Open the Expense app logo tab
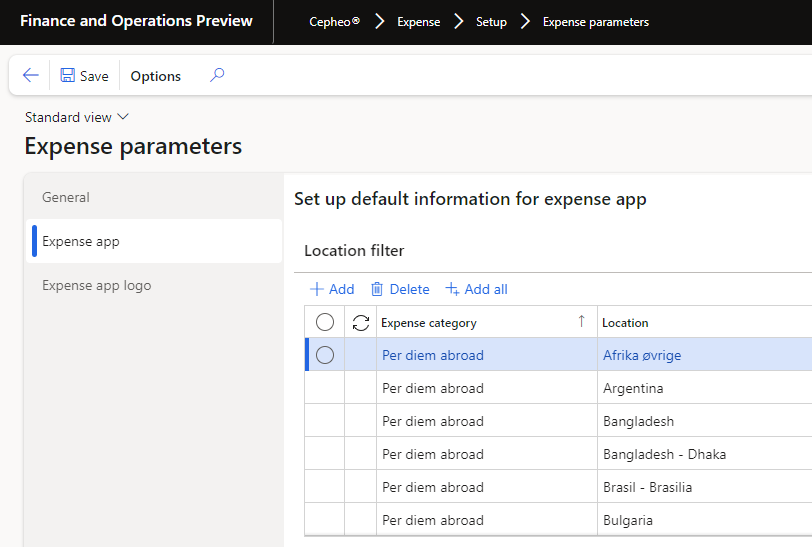 pyautogui.click(x=97, y=285)
